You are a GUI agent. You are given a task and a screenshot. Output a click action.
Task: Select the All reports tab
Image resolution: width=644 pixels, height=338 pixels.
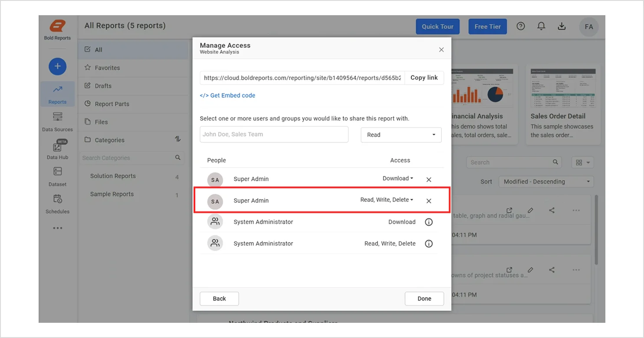133,50
